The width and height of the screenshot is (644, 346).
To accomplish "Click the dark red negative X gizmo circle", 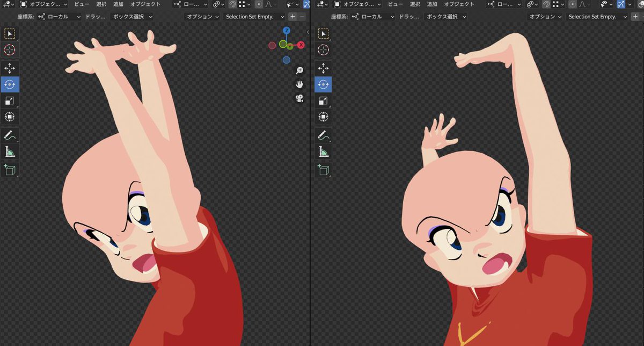I will tap(273, 45).
